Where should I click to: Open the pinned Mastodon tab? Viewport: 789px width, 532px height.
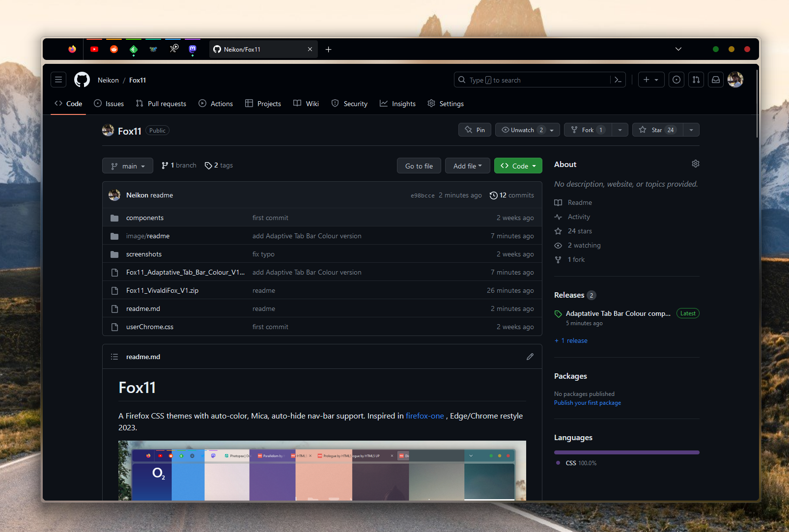[193, 49]
